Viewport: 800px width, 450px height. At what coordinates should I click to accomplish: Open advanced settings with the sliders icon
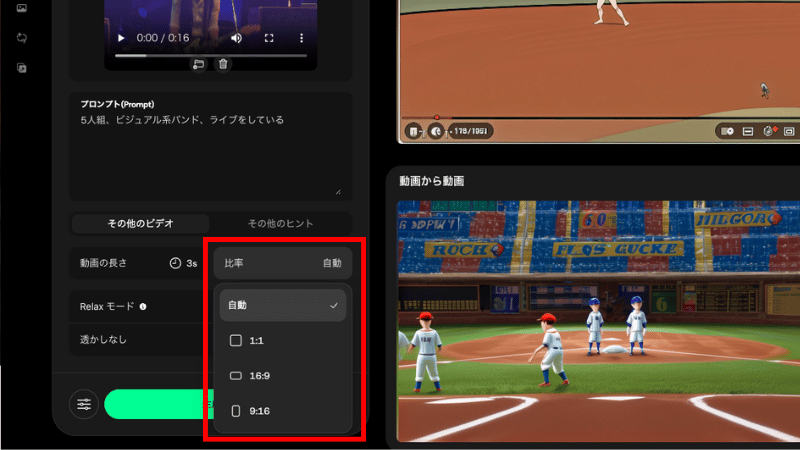(84, 404)
